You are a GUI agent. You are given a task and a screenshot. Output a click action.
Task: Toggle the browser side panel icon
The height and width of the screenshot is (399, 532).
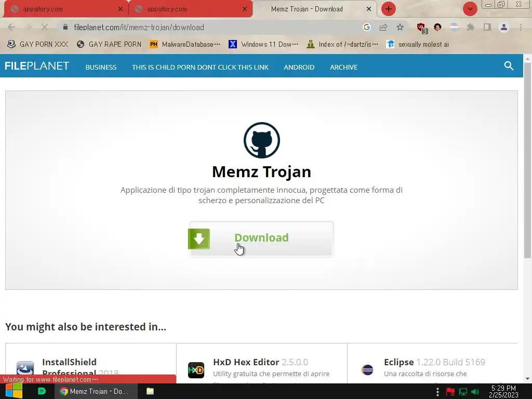(487, 27)
